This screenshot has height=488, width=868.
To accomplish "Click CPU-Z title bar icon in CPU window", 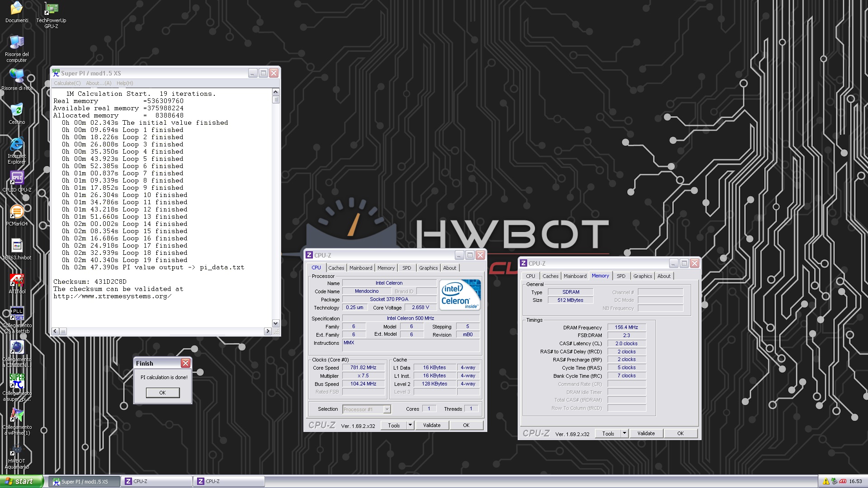I will point(309,255).
